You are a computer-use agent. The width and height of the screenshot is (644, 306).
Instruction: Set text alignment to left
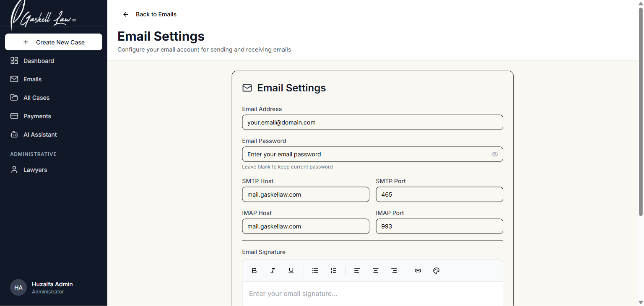coord(357,270)
